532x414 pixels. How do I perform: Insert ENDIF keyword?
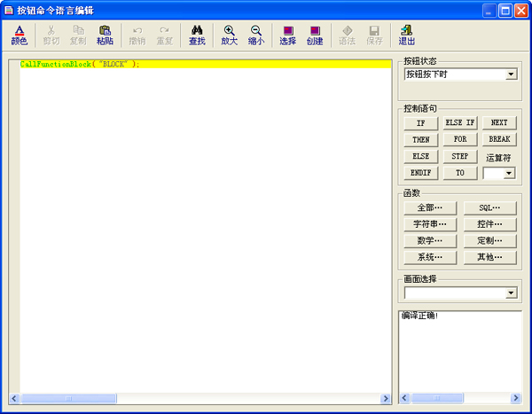pos(421,173)
